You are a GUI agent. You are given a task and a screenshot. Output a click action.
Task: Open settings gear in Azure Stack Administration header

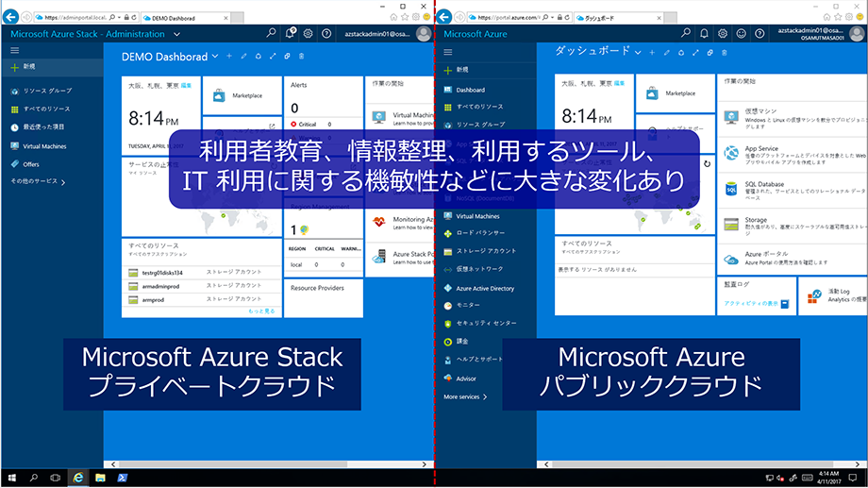click(309, 34)
